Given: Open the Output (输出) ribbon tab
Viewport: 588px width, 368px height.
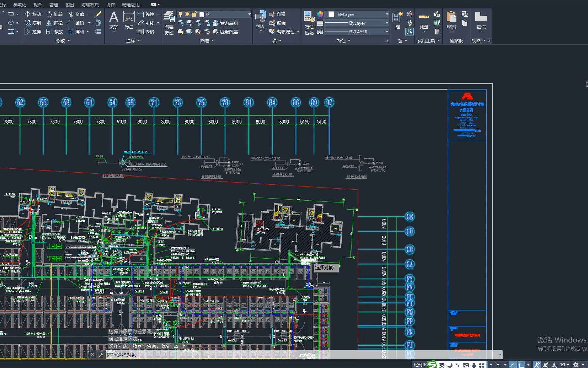Looking at the screenshot, I should (x=70, y=5).
